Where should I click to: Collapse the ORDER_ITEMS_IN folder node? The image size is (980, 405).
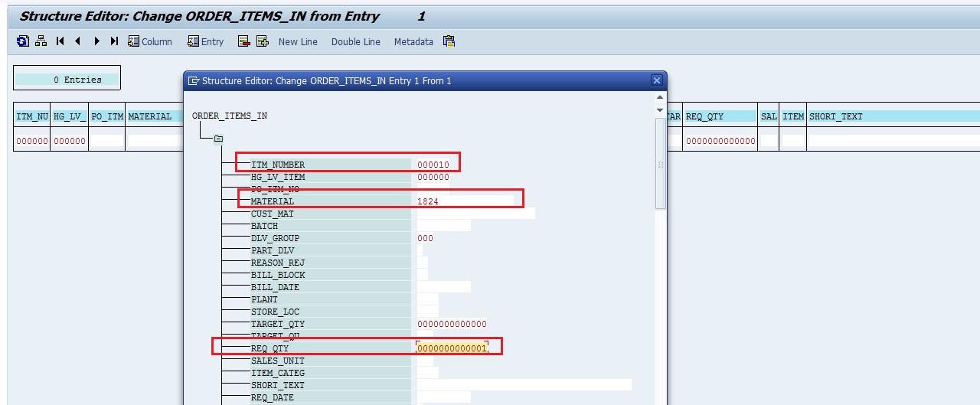point(218,139)
